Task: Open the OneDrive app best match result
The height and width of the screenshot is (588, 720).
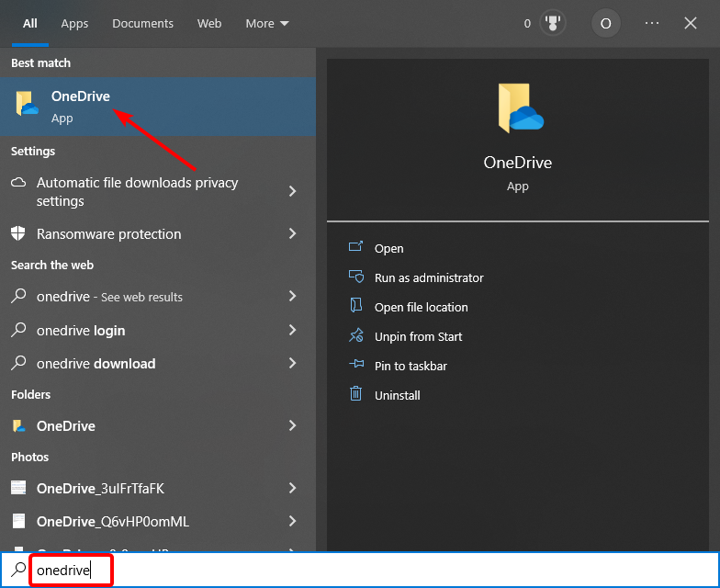Action: coord(80,105)
